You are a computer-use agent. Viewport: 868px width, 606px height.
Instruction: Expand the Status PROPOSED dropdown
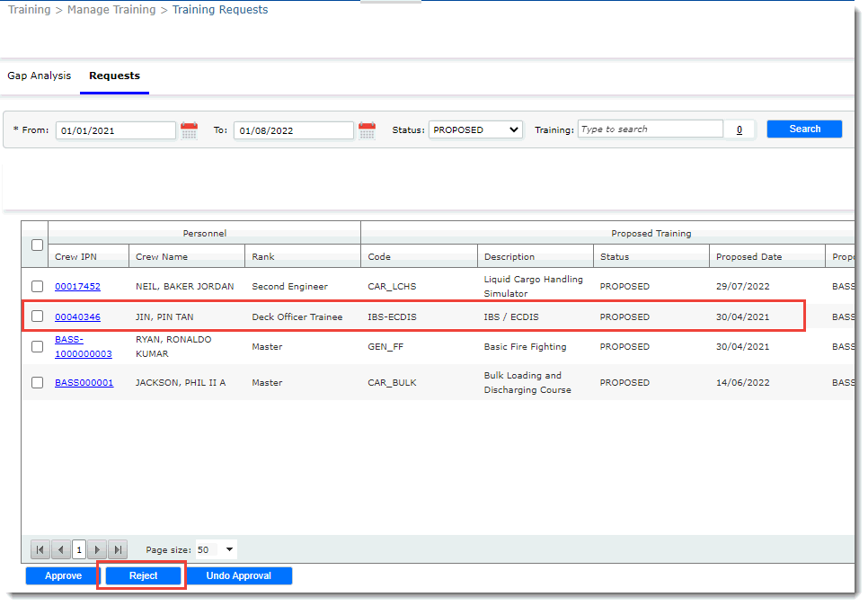(x=475, y=129)
